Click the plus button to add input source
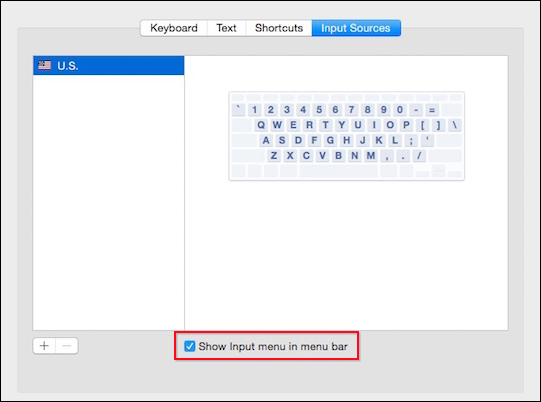The width and height of the screenshot is (541, 402). pyautogui.click(x=44, y=346)
